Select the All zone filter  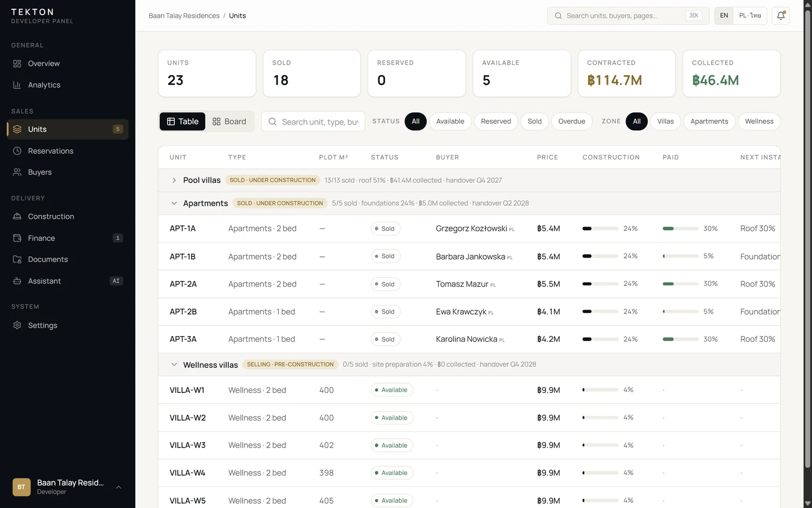point(637,121)
